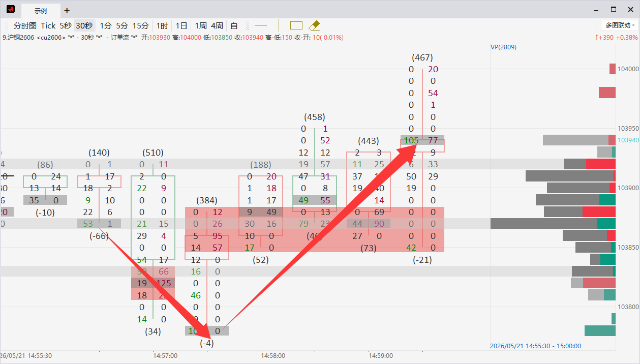The image size is (640, 364).
Task: Select the 1周 period
Action: (x=201, y=25)
